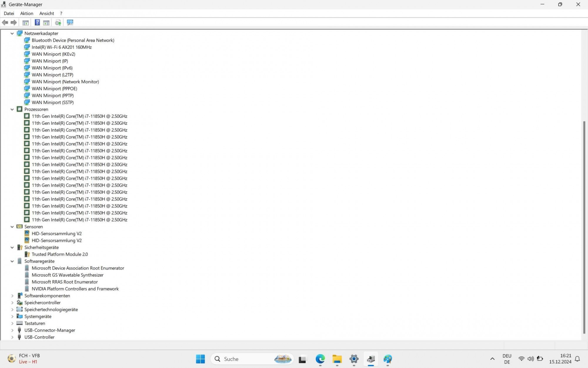588x368 pixels.
Task: Select Intel(R) Wi-Fi 6 AX201 160MHz
Action: point(62,47)
